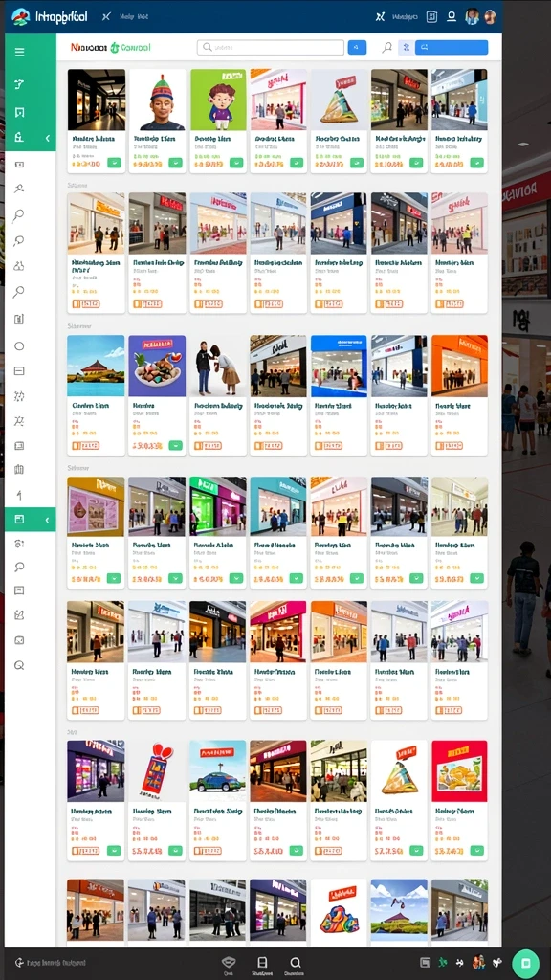This screenshot has width=551, height=980.
Task: Click the link text at bottom left of bar
Action: 55,963
